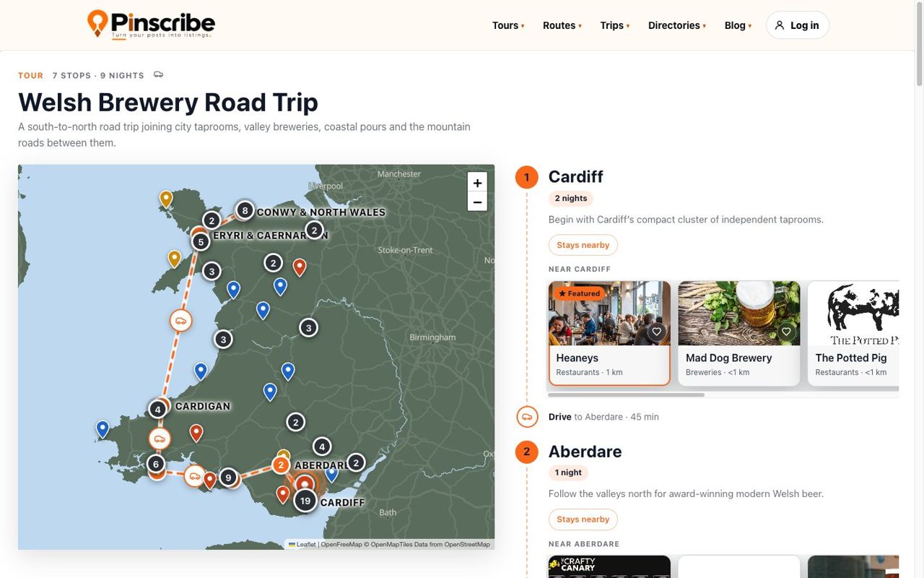This screenshot has height=578, width=924.
Task: Click the 'Welsh Brewery Road Trip' title
Action: click(168, 102)
